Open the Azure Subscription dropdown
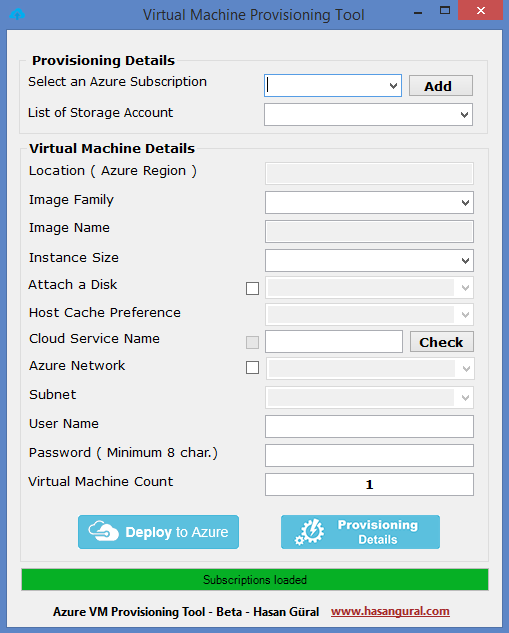The width and height of the screenshot is (509, 633). [333, 85]
